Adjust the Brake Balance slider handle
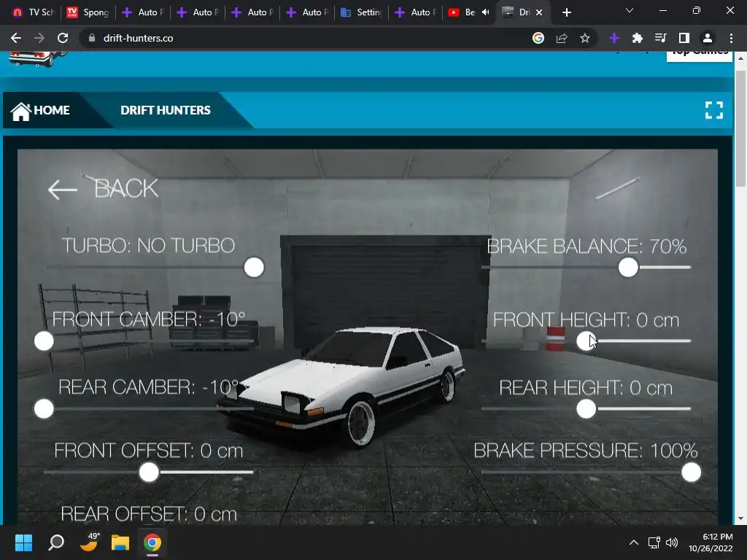Image resolution: width=747 pixels, height=560 pixels. 628,267
